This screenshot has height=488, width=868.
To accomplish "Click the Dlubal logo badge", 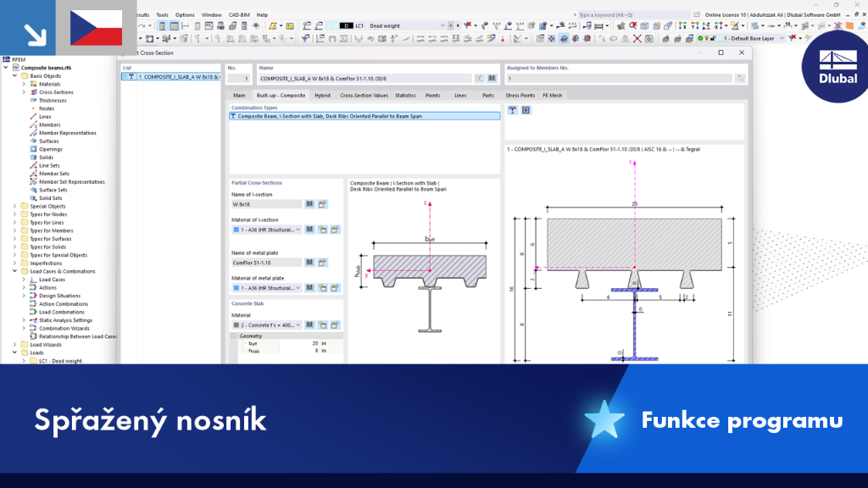I will [x=837, y=67].
